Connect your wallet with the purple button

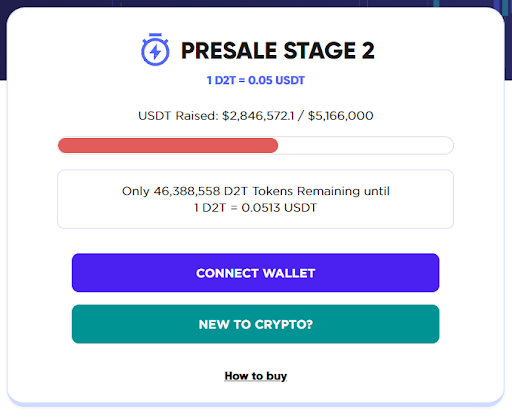(x=255, y=273)
